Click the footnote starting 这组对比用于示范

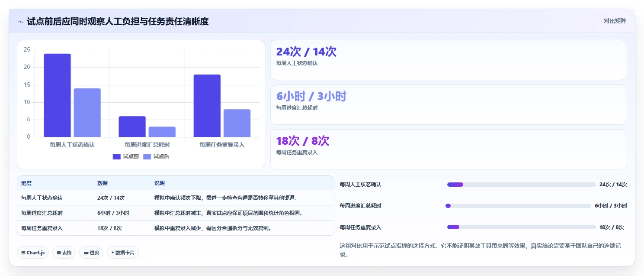coord(481,250)
